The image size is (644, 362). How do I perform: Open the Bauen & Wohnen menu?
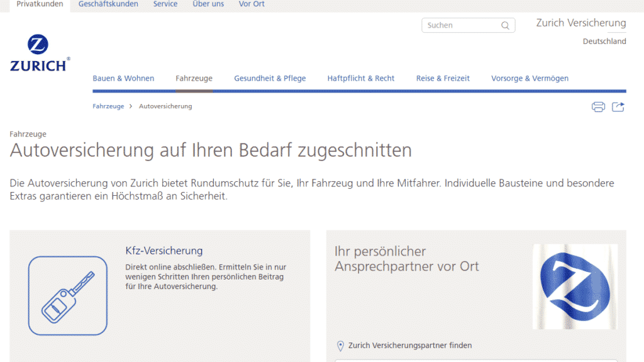123,78
